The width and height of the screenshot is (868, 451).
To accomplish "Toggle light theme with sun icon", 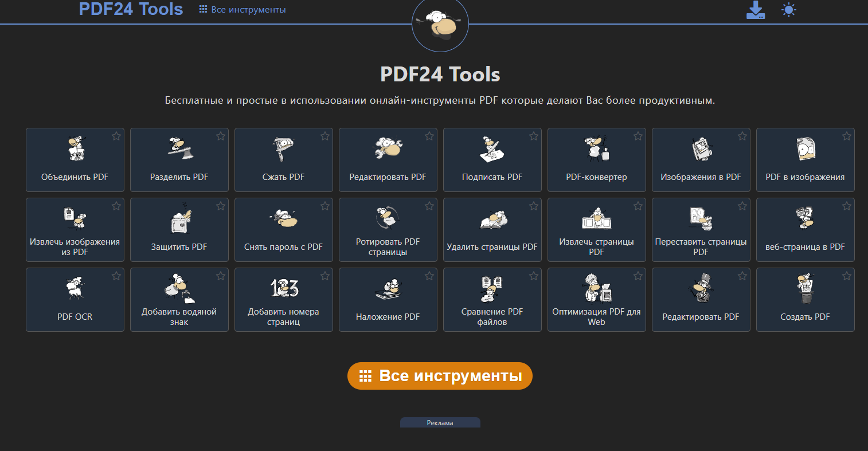I will pyautogui.click(x=789, y=10).
